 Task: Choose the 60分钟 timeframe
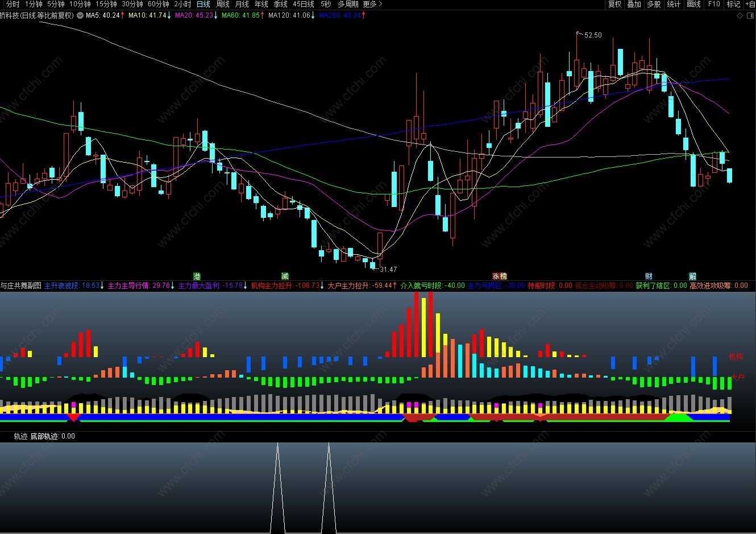pyautogui.click(x=159, y=4)
